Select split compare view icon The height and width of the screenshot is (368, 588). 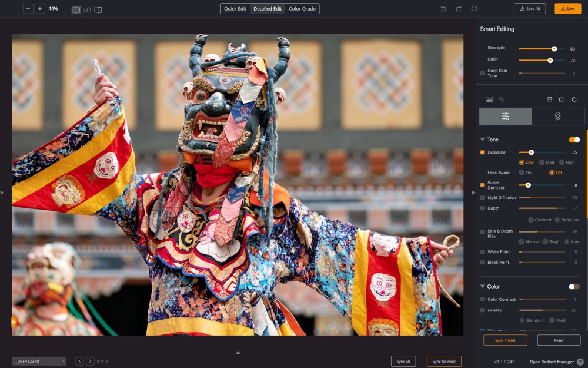point(98,10)
